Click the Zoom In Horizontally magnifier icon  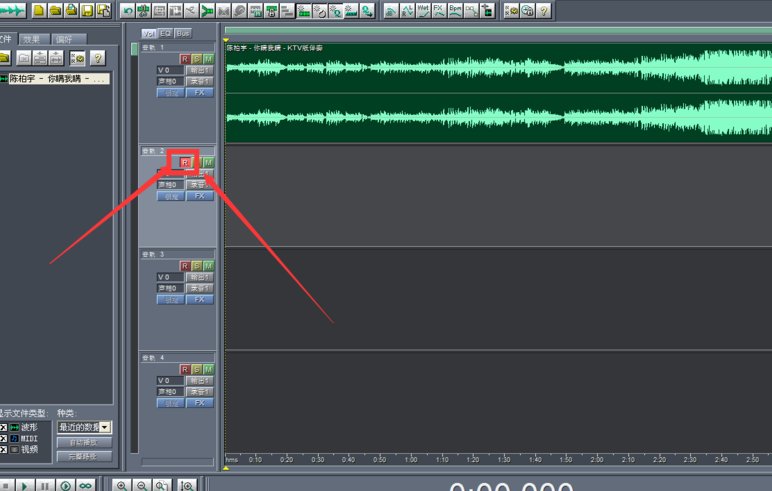point(122,485)
